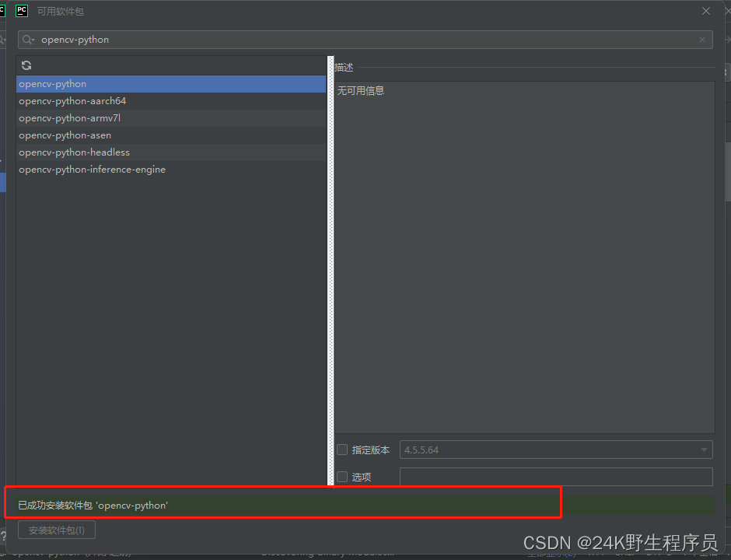Open search history via magnifier icon
Image resolution: width=731 pixels, height=560 pixels.
click(x=29, y=40)
